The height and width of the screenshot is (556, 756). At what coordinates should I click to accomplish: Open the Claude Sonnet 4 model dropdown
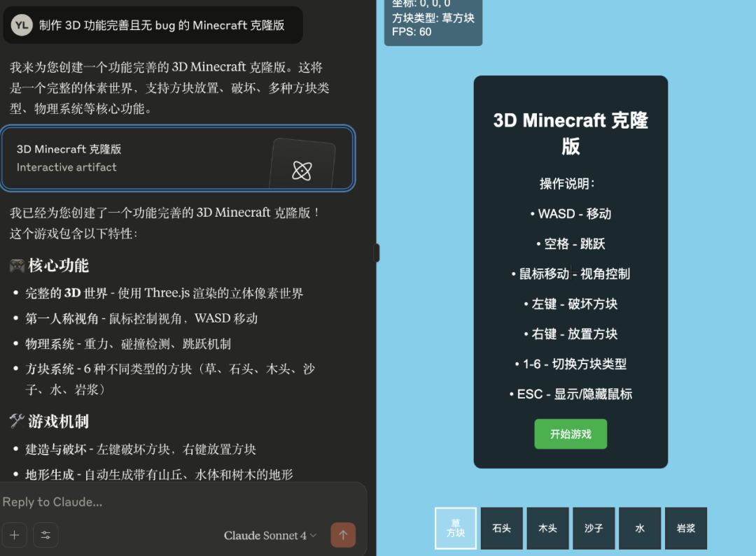269,535
